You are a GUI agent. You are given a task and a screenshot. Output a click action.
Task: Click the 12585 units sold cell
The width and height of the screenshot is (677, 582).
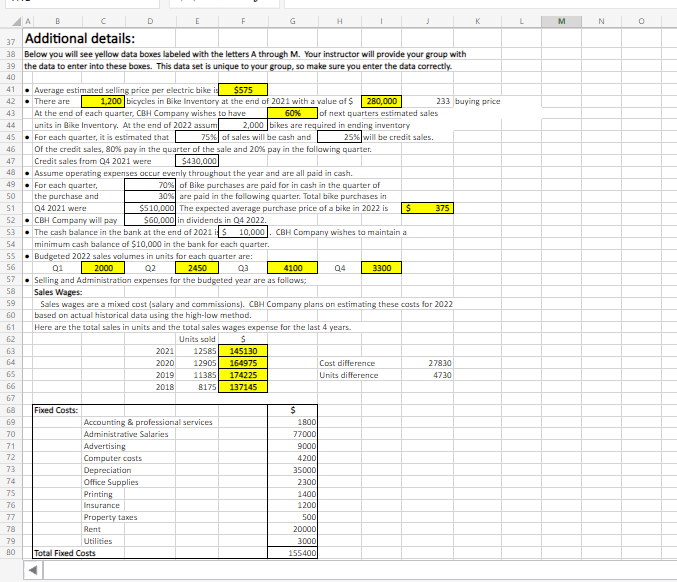[197, 351]
